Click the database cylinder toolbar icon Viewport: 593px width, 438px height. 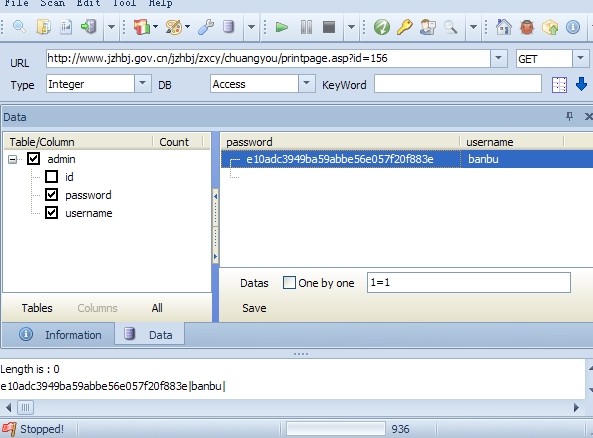(228, 27)
